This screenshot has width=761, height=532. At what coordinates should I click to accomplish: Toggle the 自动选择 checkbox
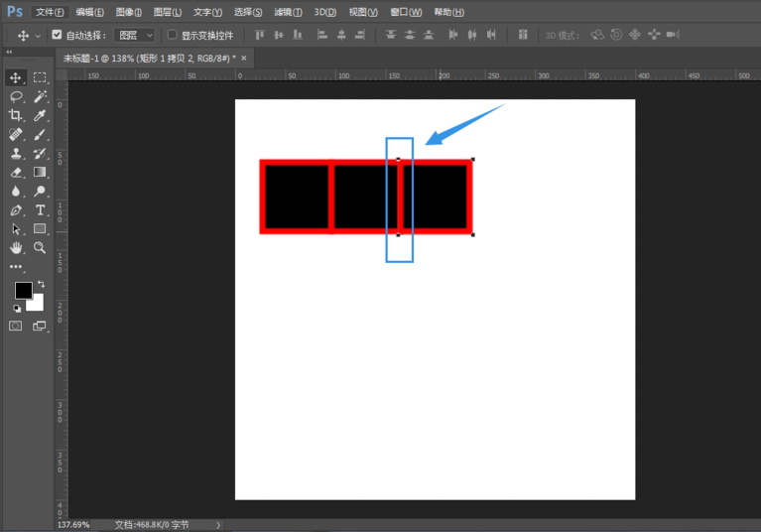pos(57,35)
